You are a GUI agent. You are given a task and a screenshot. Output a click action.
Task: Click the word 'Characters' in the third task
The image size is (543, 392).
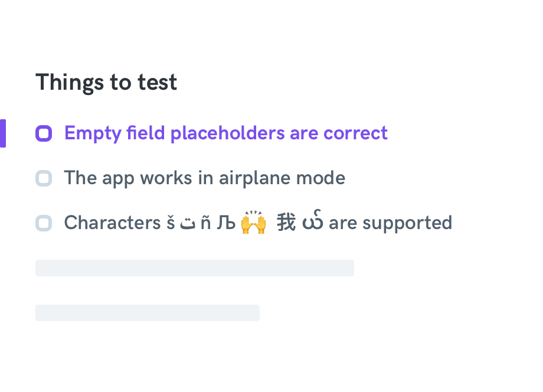click(113, 223)
